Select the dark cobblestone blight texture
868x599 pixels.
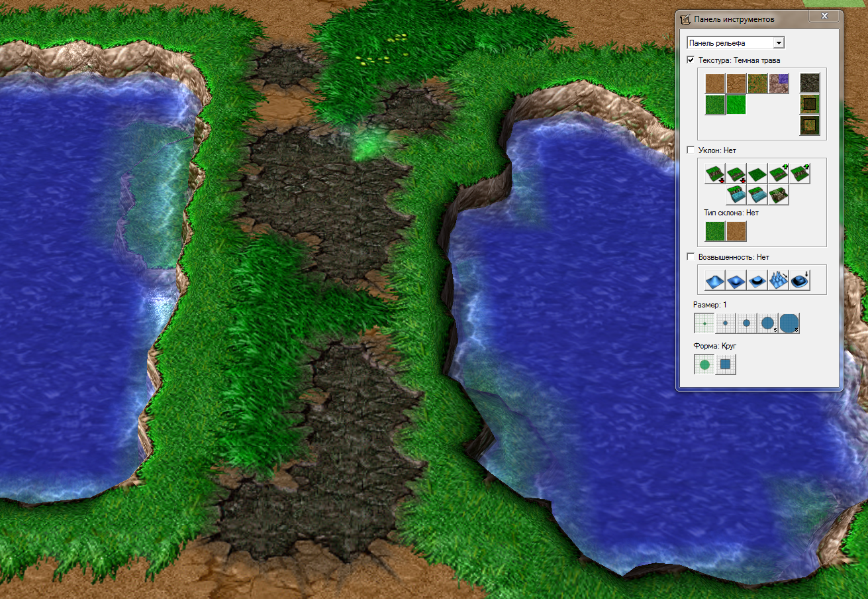(810, 83)
